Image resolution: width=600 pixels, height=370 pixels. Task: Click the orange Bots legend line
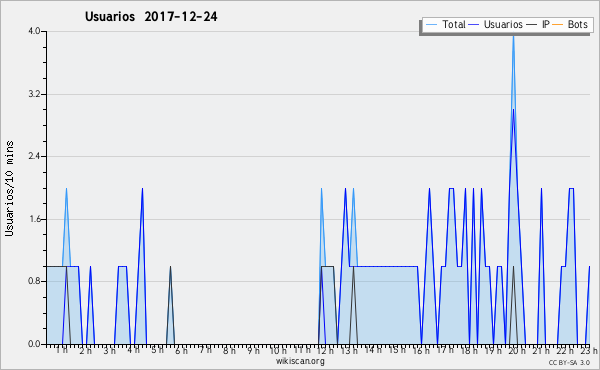558,25
